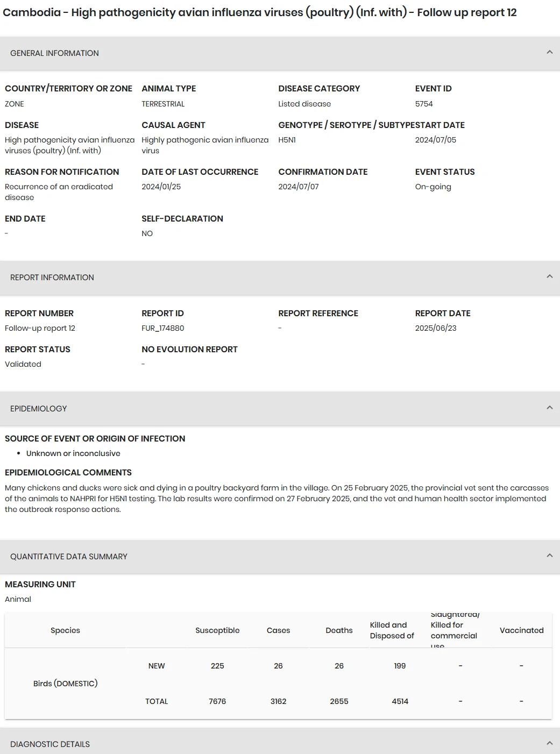This screenshot has height=754, width=560.
Task: Click the General Information header bar
Action: point(280,53)
